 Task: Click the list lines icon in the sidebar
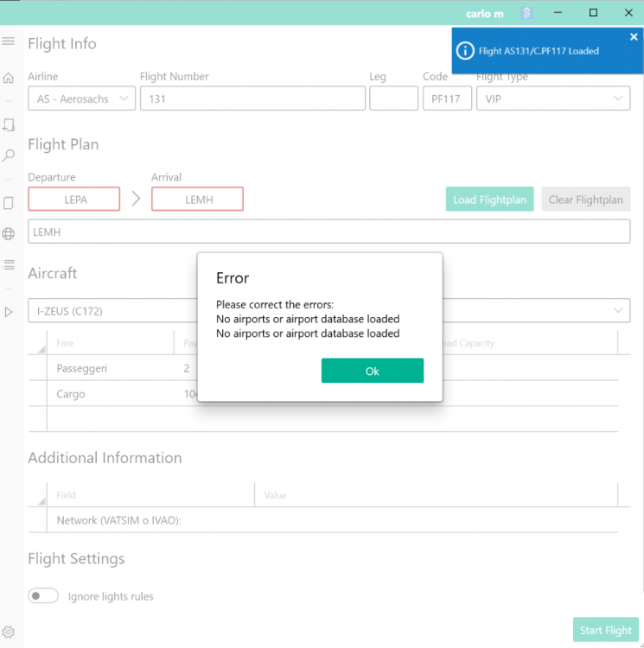pyautogui.click(x=9, y=264)
